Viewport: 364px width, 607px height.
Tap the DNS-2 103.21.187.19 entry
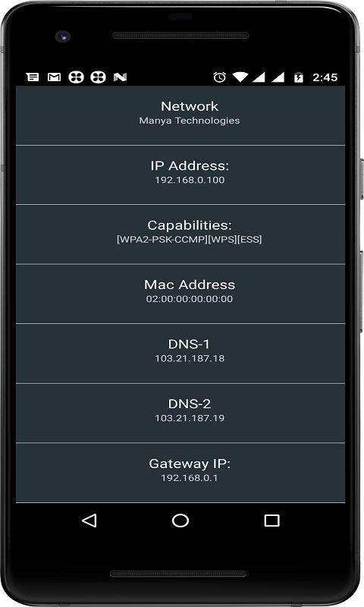pos(180,414)
